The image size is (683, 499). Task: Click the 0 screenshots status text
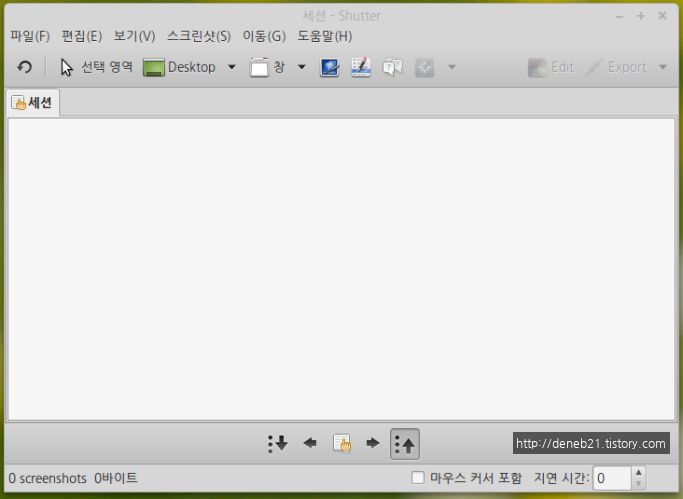click(47, 478)
